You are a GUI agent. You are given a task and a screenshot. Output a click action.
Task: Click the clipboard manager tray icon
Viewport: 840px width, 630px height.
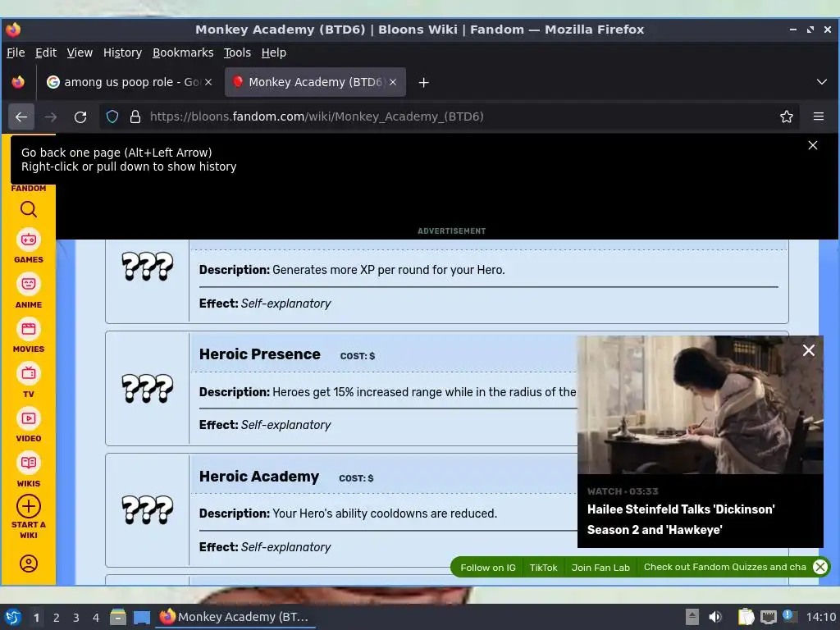tap(746, 617)
